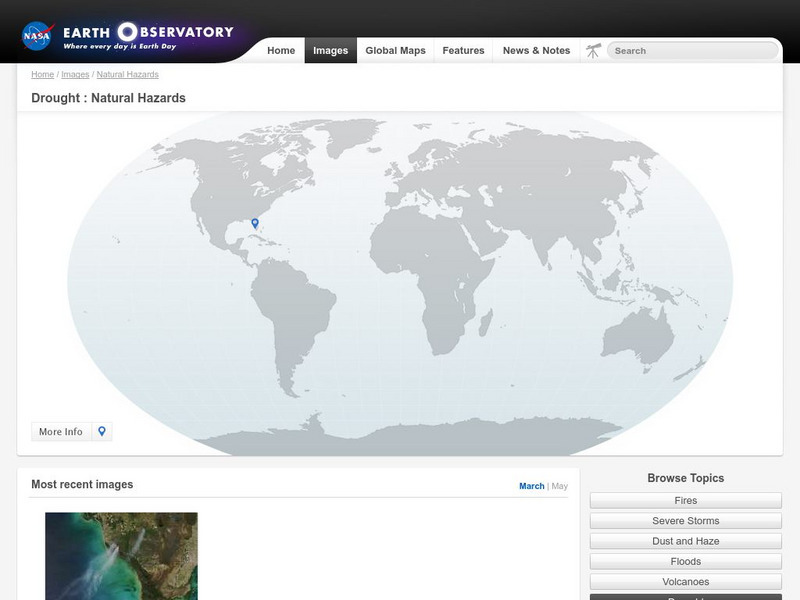Open the Global Maps tab
The image size is (800, 600).
pyautogui.click(x=396, y=49)
